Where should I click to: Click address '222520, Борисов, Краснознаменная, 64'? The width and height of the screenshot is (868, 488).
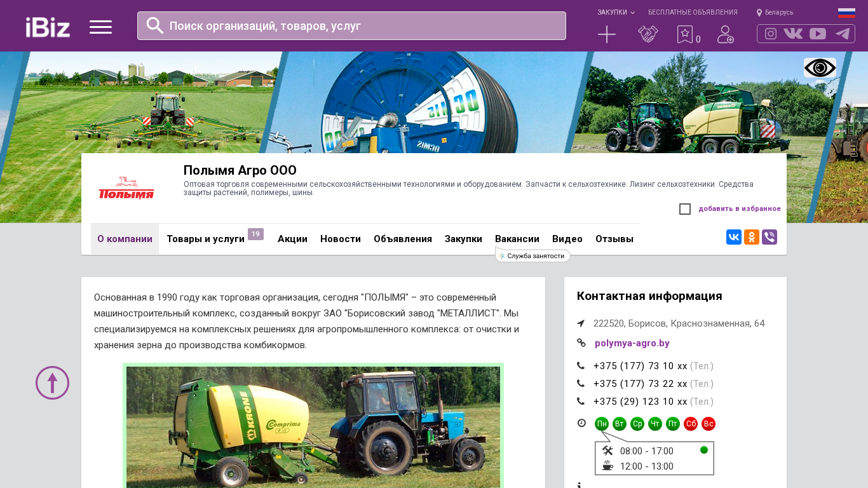(x=679, y=323)
